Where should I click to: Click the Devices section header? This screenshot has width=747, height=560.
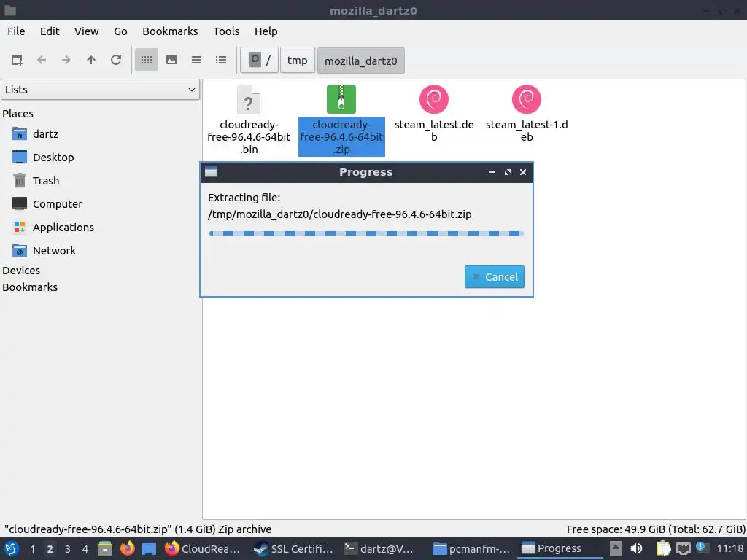click(21, 270)
